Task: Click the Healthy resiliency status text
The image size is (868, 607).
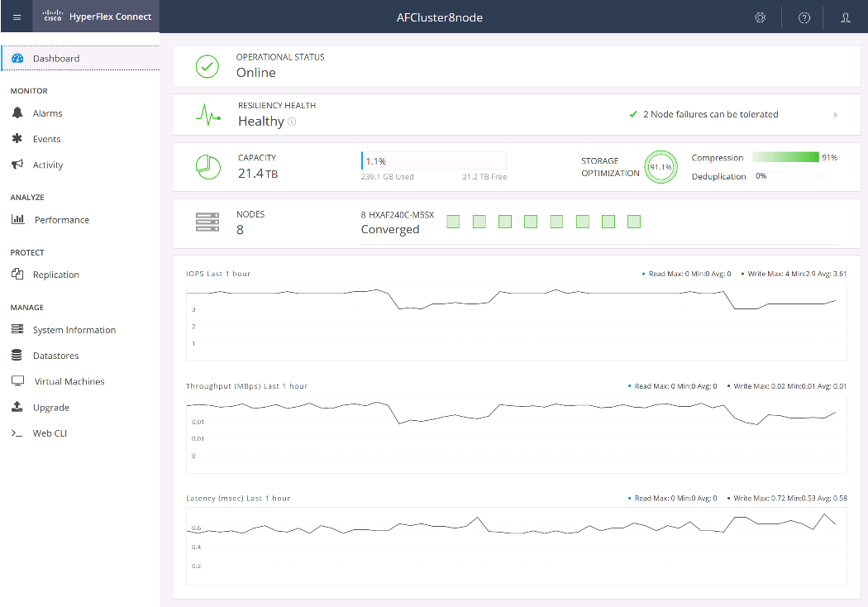Action: [260, 122]
